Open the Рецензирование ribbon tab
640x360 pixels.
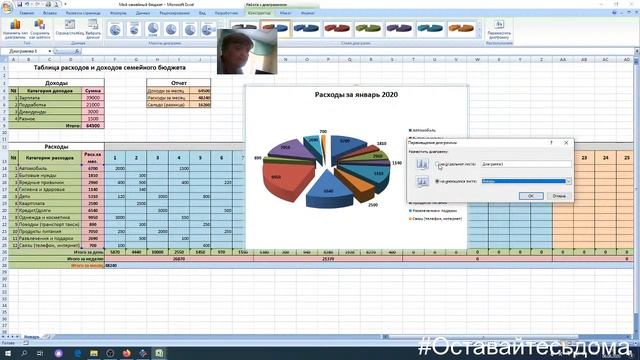(x=175, y=13)
